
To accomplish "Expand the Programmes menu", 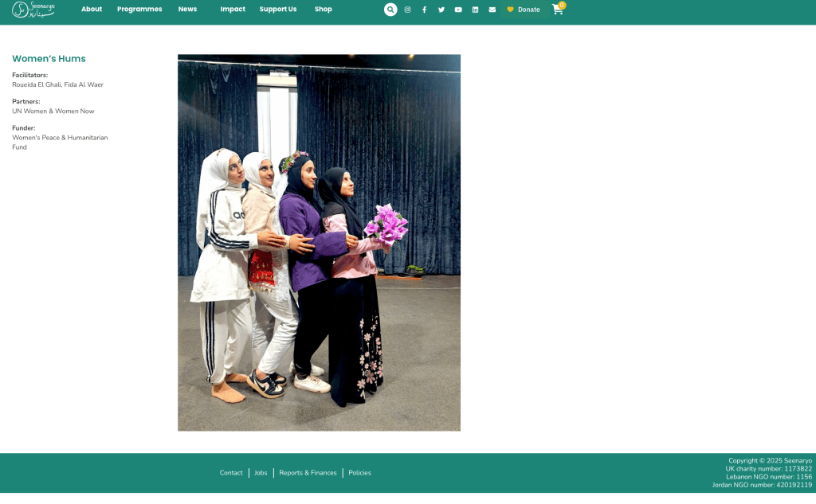I will [x=139, y=10].
